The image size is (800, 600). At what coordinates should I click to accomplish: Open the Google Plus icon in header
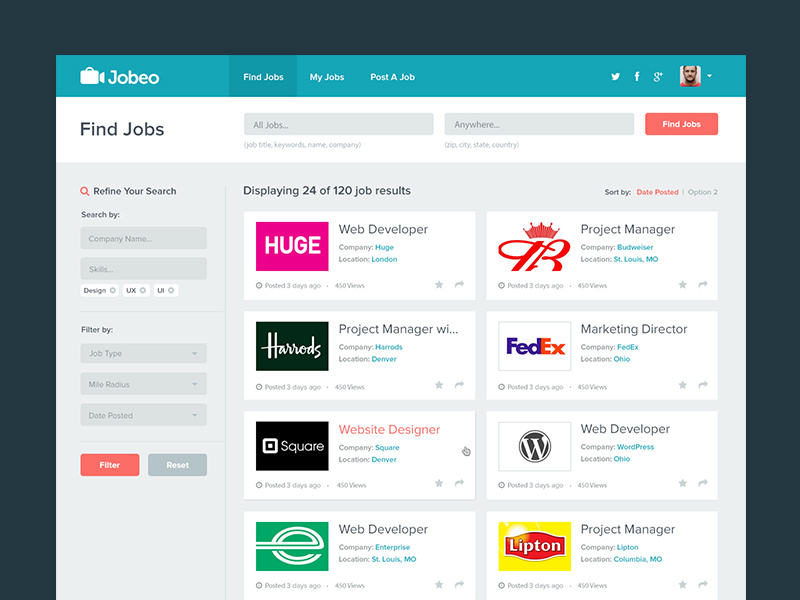[658, 77]
